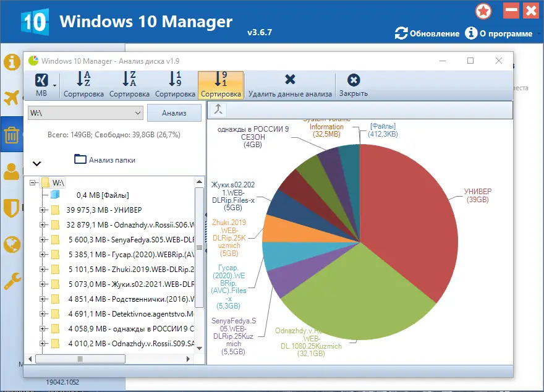Click the Windows 10 Manager logo
This screenshot has width=544, height=392.
(35, 22)
